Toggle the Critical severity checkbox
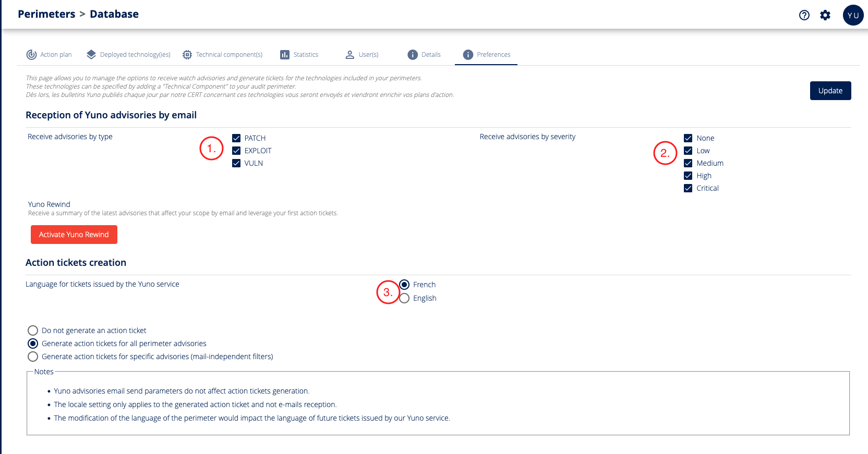Image resolution: width=868 pixels, height=454 pixels. (x=688, y=188)
